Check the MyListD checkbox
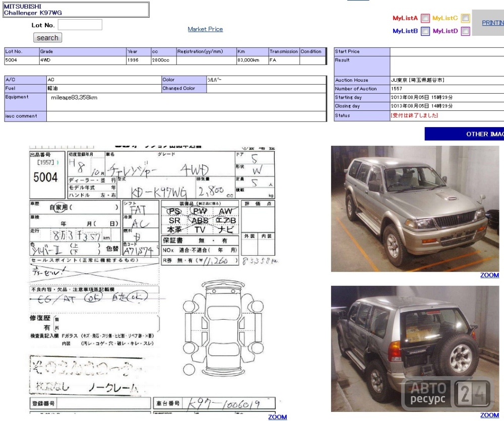 (x=465, y=31)
